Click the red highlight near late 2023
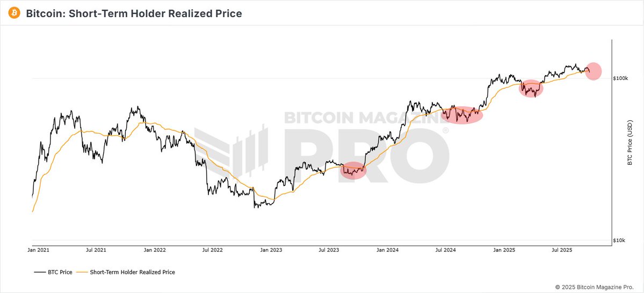The image size is (644, 293). pos(353,171)
